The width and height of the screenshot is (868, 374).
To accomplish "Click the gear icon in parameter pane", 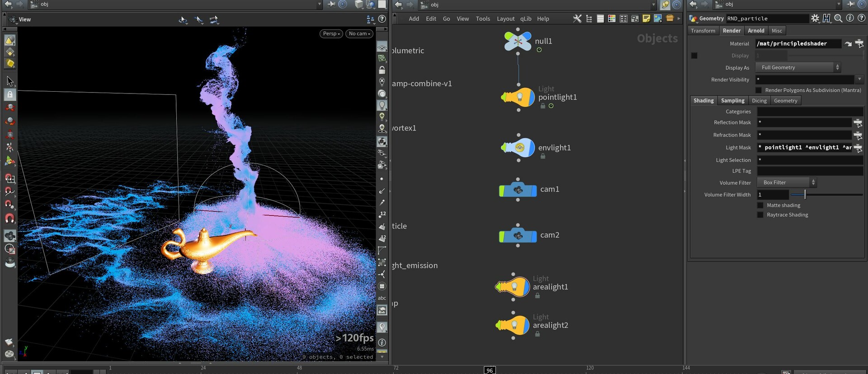I will 815,19.
